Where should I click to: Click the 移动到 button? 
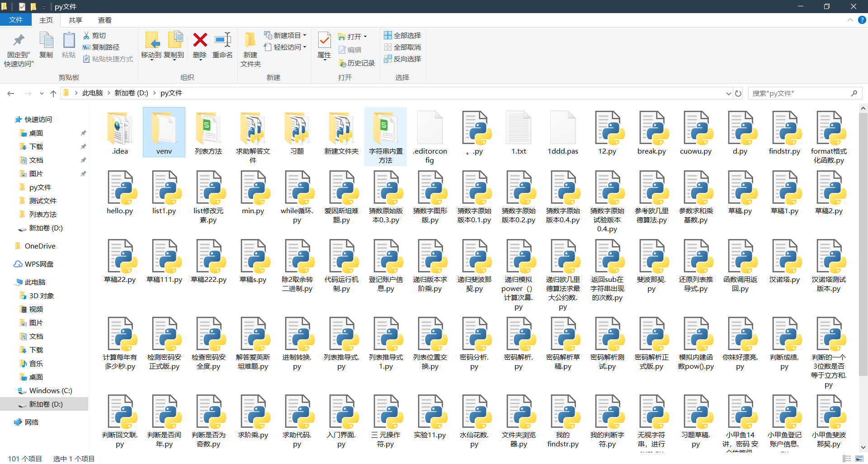click(151, 45)
